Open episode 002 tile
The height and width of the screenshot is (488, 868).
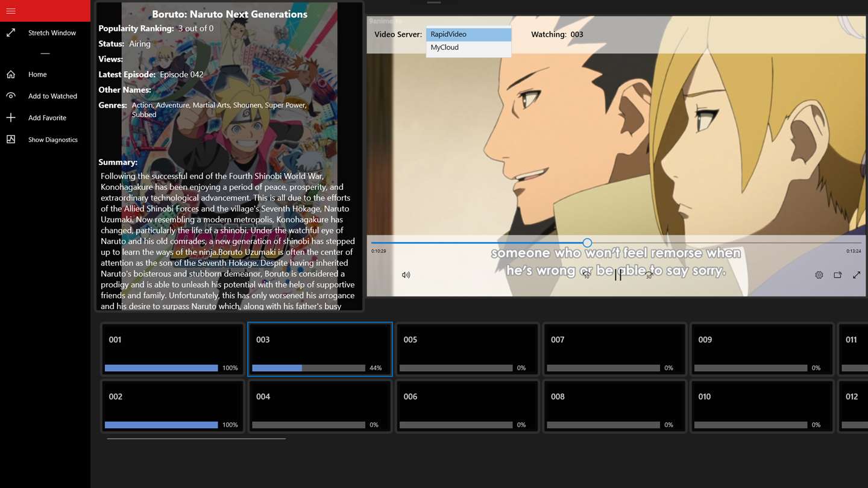[x=172, y=407]
